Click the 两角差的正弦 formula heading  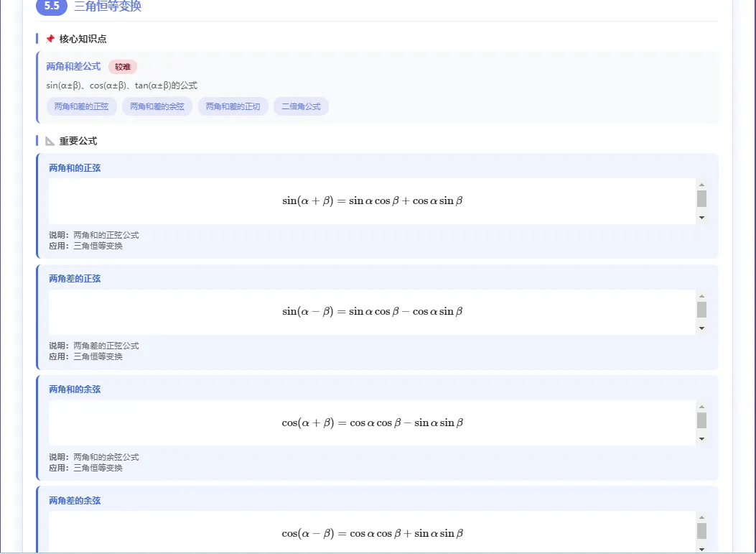click(75, 279)
